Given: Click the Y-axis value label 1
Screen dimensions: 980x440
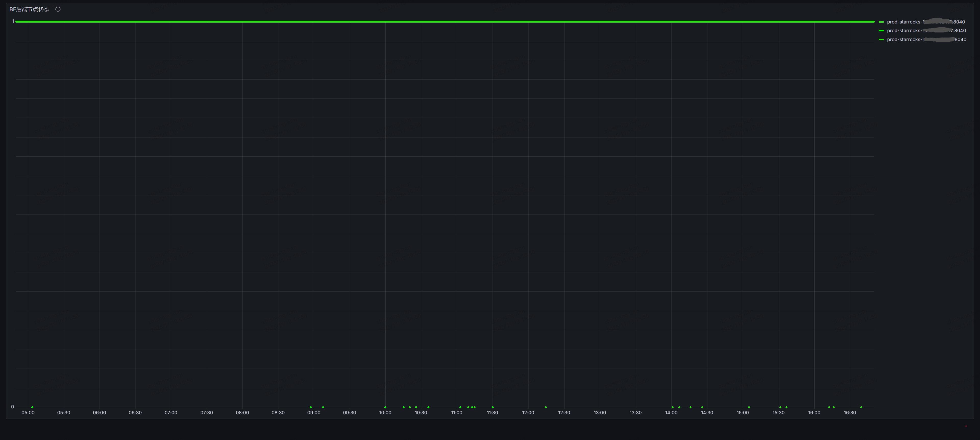Looking at the screenshot, I should (13, 21).
